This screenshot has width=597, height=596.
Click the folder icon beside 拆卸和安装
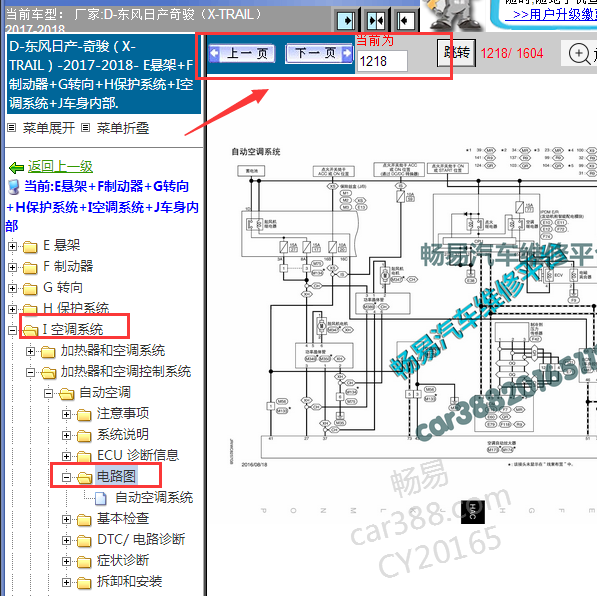pyautogui.click(x=84, y=583)
